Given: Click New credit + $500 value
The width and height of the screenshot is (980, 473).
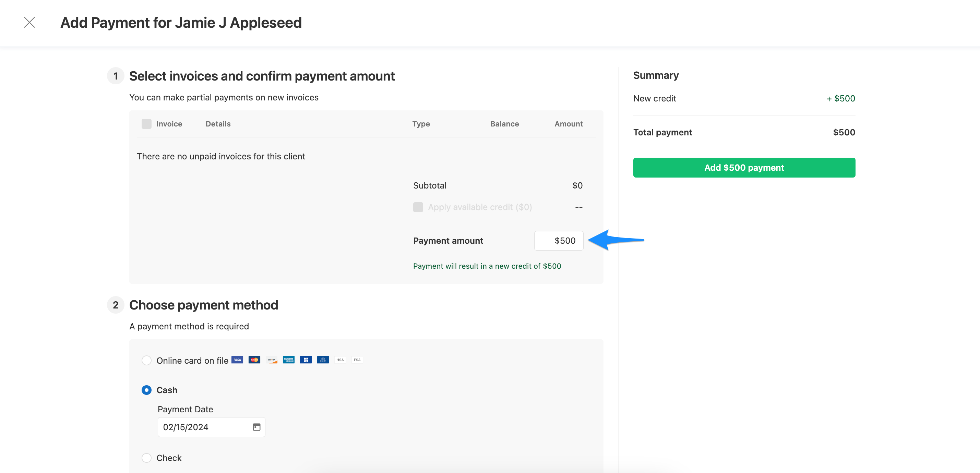Looking at the screenshot, I should pos(841,98).
